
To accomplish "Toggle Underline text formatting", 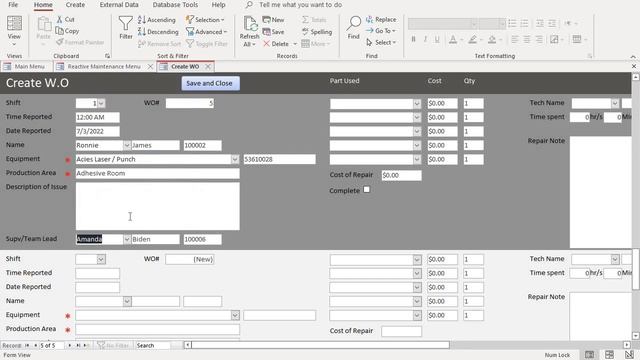I will [437, 39].
